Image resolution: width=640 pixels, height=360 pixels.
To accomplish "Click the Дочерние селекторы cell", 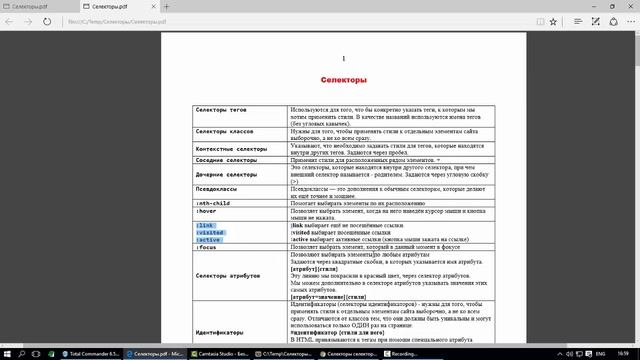I will (240, 174).
